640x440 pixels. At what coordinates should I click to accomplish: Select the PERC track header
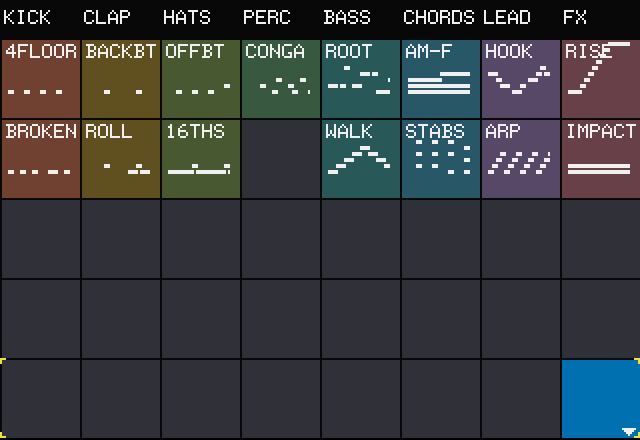click(x=267, y=18)
